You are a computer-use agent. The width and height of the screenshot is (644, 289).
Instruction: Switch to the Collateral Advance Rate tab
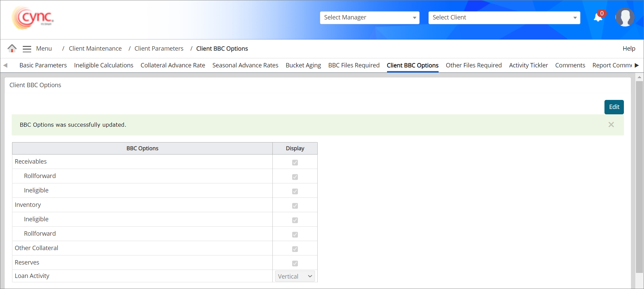click(x=173, y=65)
